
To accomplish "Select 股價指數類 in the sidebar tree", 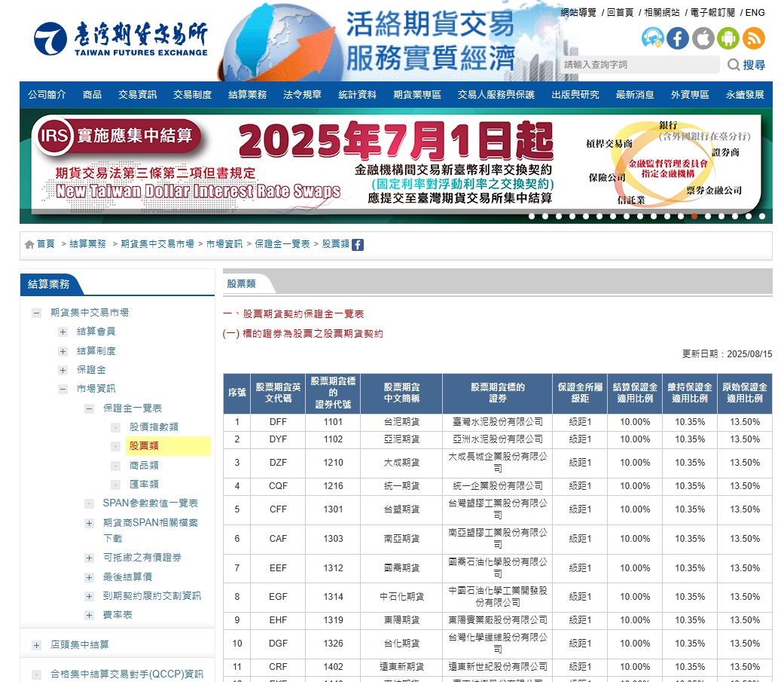I will (154, 427).
